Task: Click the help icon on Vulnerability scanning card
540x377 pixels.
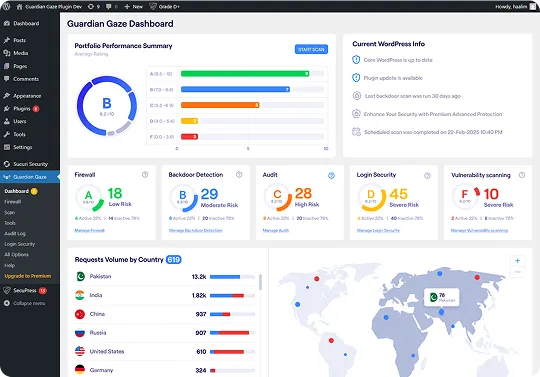Action: click(522, 175)
